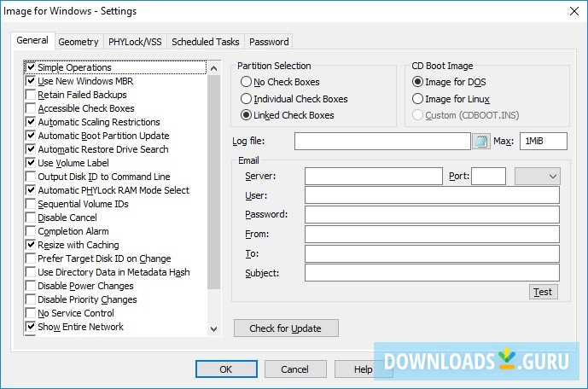This screenshot has width=588, height=389.
Task: Click the email Test button
Action: tap(543, 292)
